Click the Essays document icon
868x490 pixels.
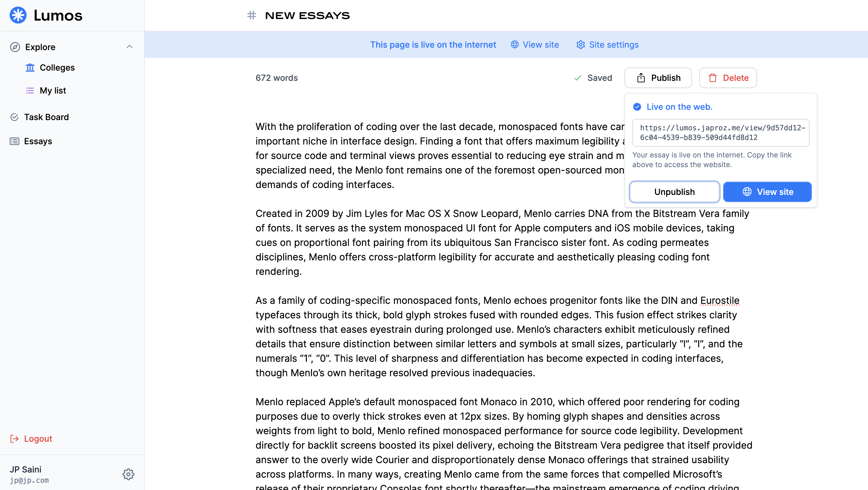[x=14, y=141]
